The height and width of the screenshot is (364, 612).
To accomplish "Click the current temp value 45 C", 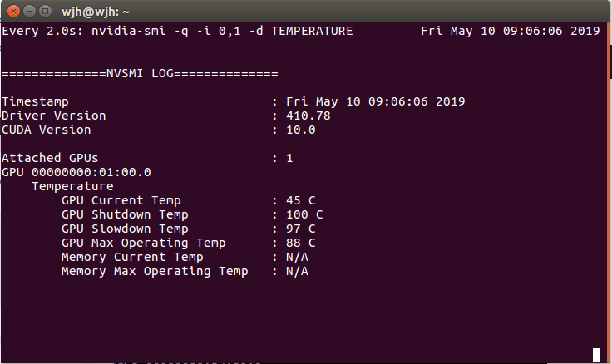I will pyautogui.click(x=301, y=200).
